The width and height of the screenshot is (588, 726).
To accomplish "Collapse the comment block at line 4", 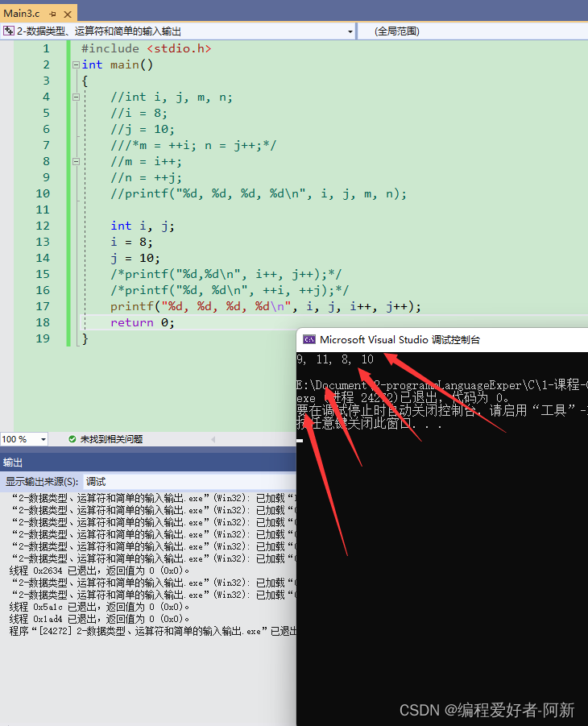I will (x=76, y=97).
